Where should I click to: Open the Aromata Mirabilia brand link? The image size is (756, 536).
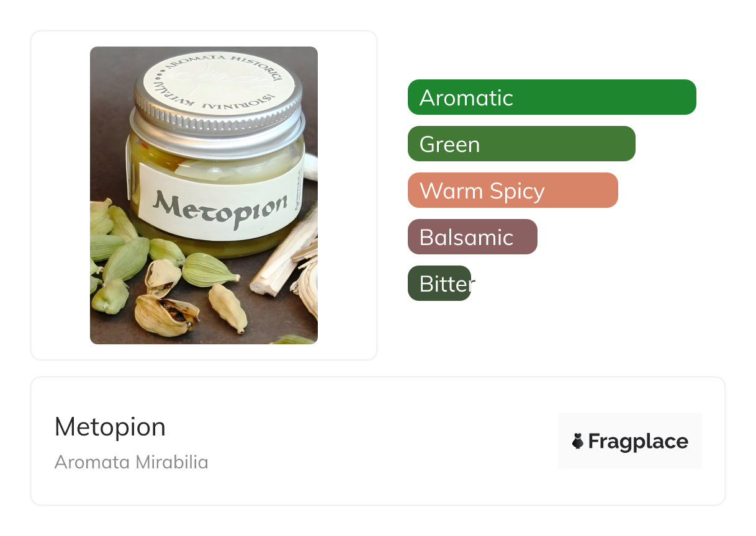(x=131, y=462)
